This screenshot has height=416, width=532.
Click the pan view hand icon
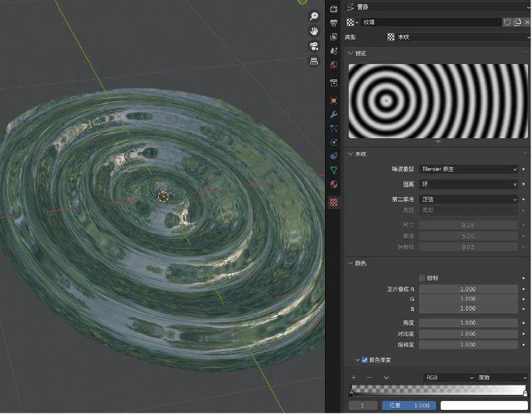tap(314, 31)
